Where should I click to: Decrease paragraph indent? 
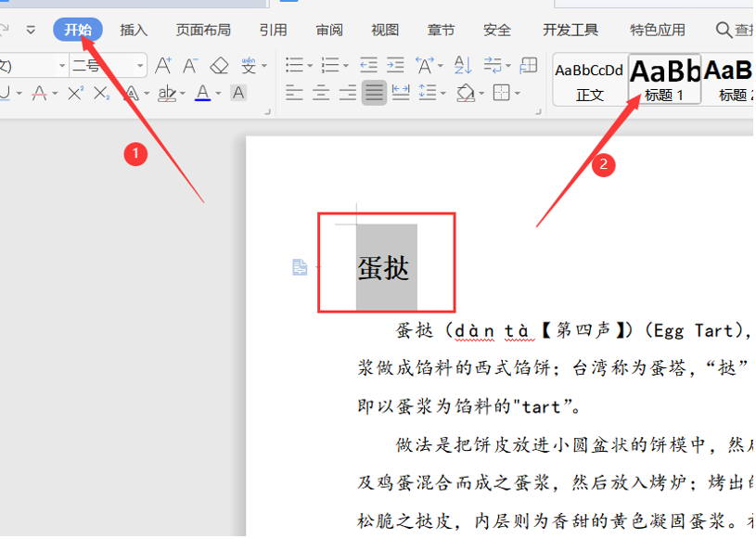(x=368, y=65)
